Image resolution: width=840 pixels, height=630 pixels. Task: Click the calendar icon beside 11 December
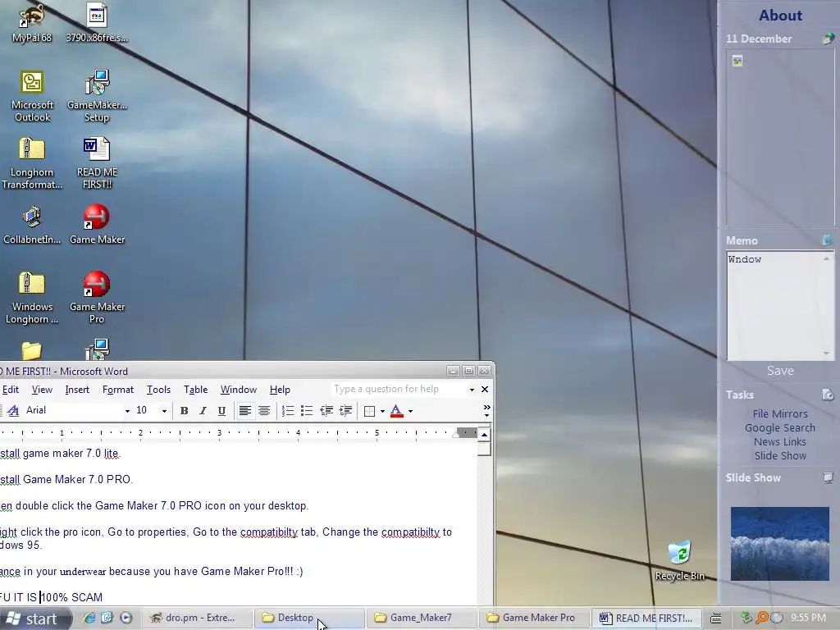(829, 38)
